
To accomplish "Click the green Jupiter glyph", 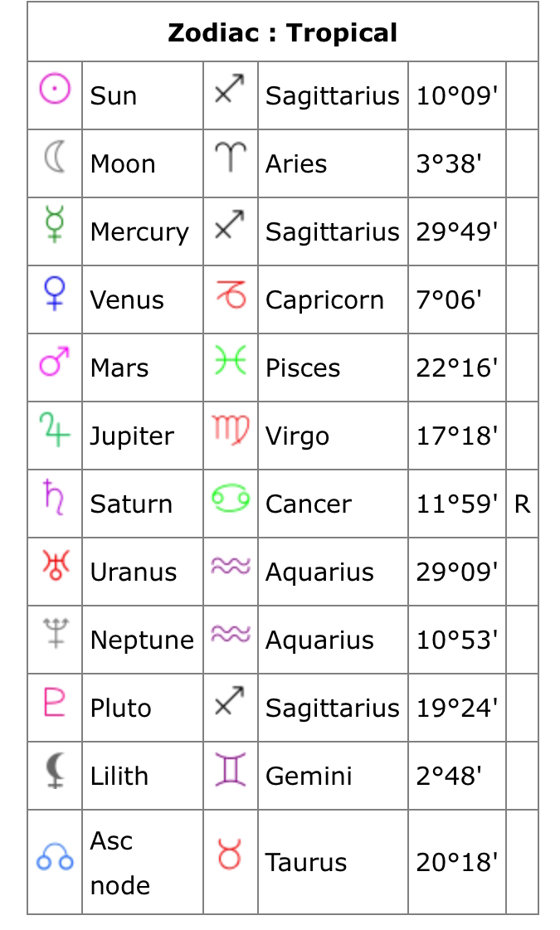I will pyautogui.click(x=55, y=430).
